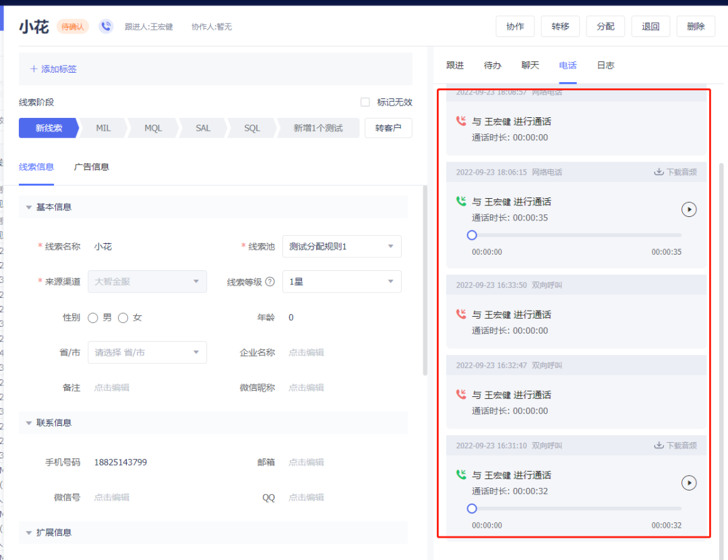Click the 分配 button

coord(605,26)
